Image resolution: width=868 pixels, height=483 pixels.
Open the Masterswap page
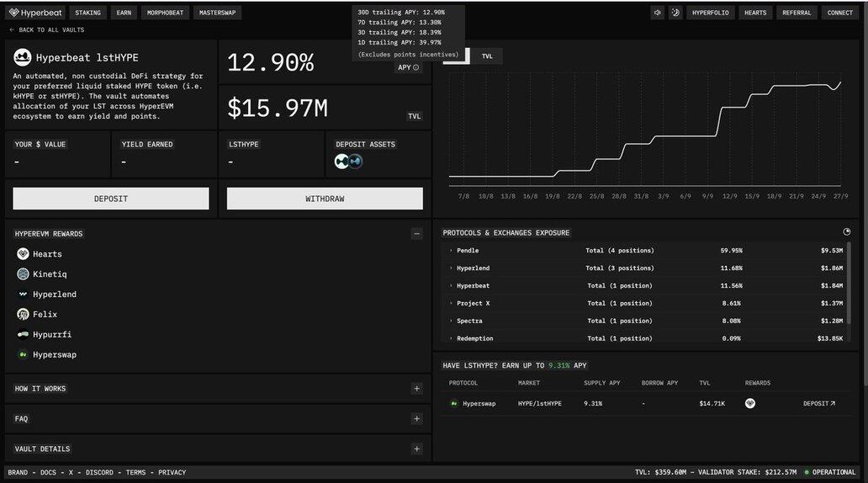coord(218,13)
